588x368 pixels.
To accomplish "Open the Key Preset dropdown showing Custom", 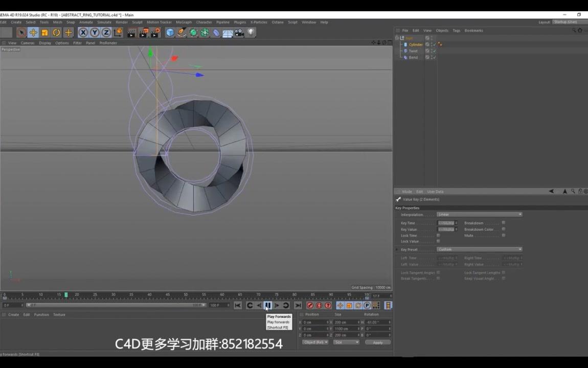I will tap(479, 249).
